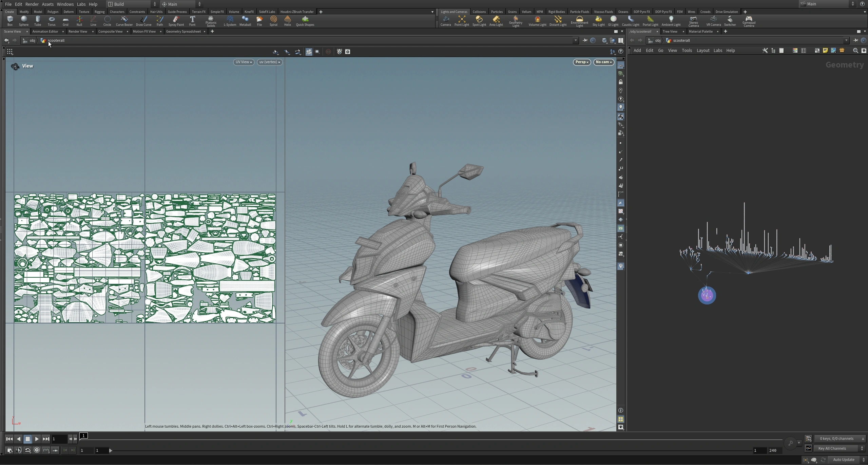Open the Build desktop dropdown
The height and width of the screenshot is (465, 868).
pos(132,4)
